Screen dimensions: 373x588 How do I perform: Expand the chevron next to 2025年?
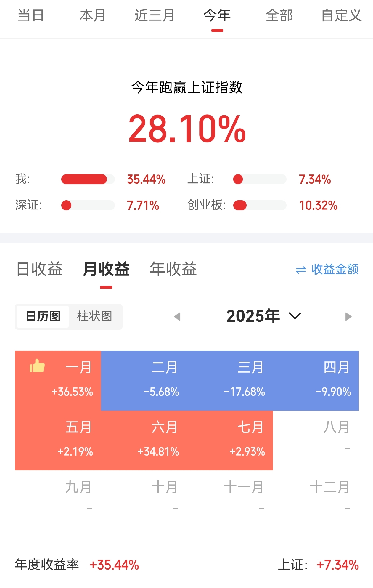click(x=295, y=316)
